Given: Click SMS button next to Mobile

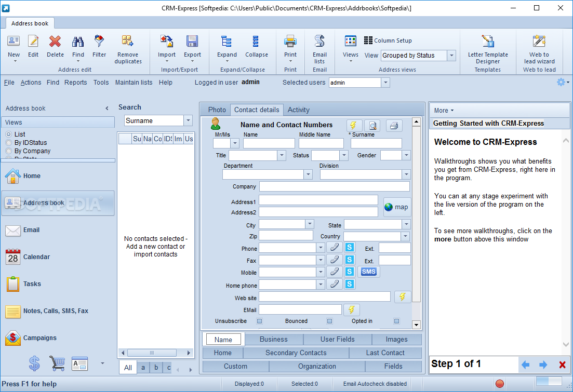Looking at the screenshot, I should (x=369, y=272).
